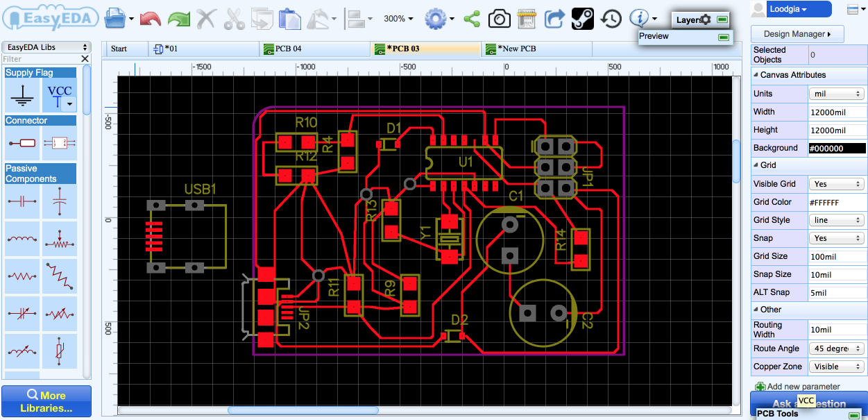Place the ground supply flag symbol
Screen dimensions: 868x420
(24, 95)
